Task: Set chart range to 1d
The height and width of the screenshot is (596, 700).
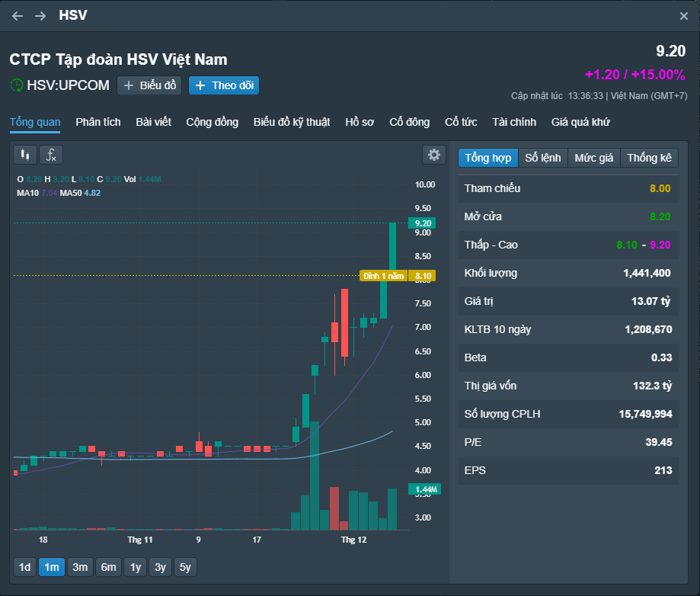Action: pos(24,567)
